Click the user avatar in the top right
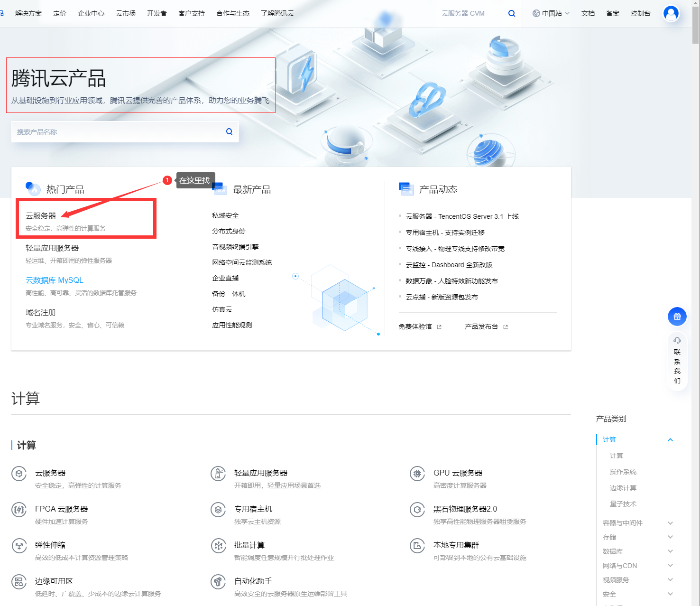The image size is (700, 606). [x=671, y=13]
